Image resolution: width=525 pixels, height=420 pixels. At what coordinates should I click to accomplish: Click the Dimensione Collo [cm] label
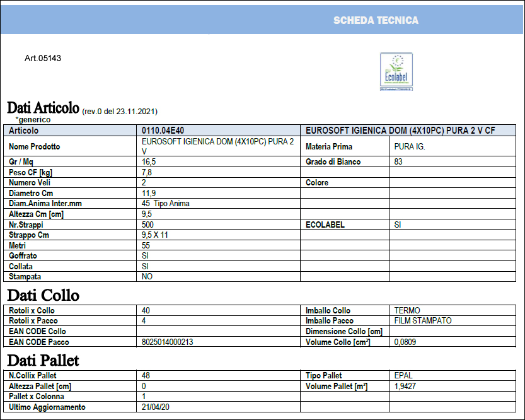344,331
